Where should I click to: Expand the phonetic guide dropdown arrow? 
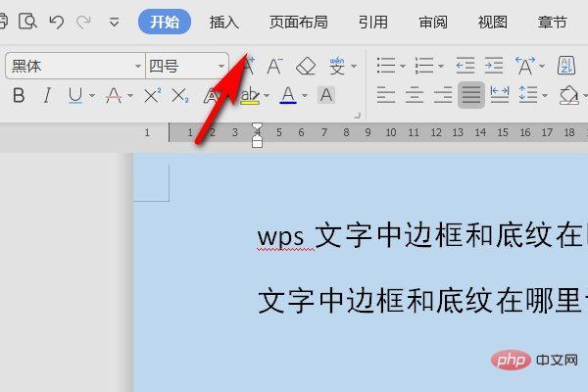point(354,66)
